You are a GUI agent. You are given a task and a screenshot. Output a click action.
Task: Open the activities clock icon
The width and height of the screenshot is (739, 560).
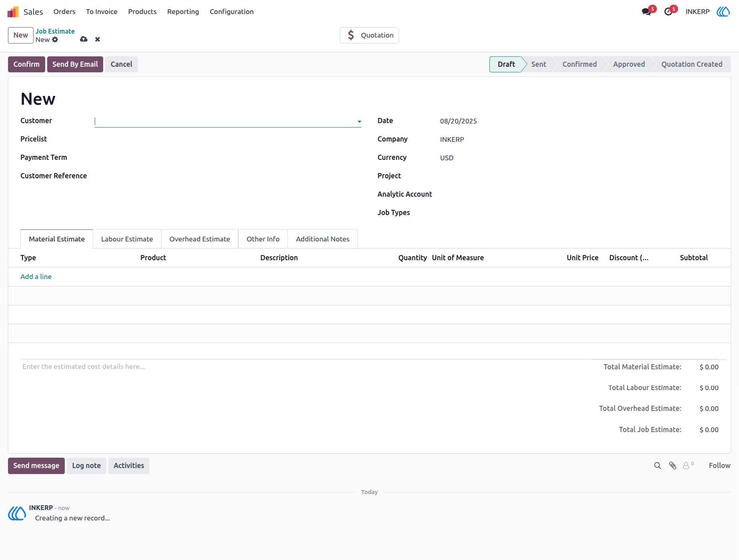[x=668, y=12]
